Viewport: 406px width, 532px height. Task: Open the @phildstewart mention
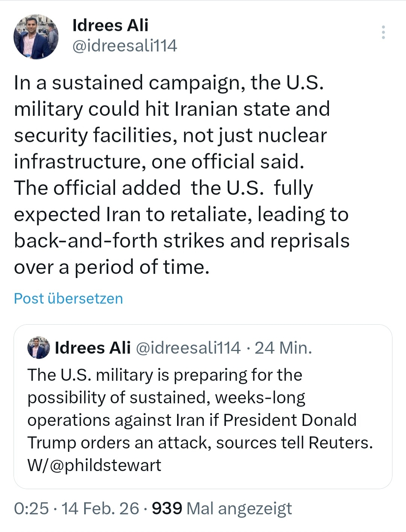(x=105, y=465)
